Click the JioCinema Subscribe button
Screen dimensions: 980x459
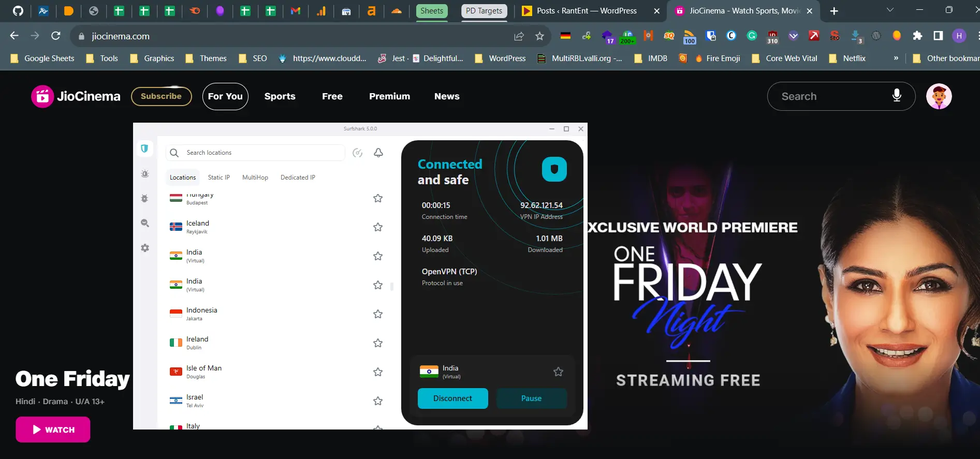[x=162, y=96]
